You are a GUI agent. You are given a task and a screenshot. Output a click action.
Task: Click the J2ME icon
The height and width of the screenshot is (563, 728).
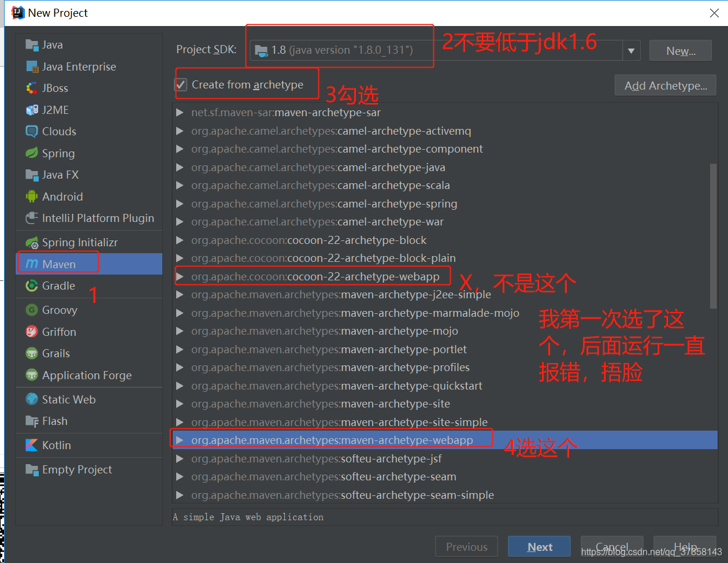32,110
